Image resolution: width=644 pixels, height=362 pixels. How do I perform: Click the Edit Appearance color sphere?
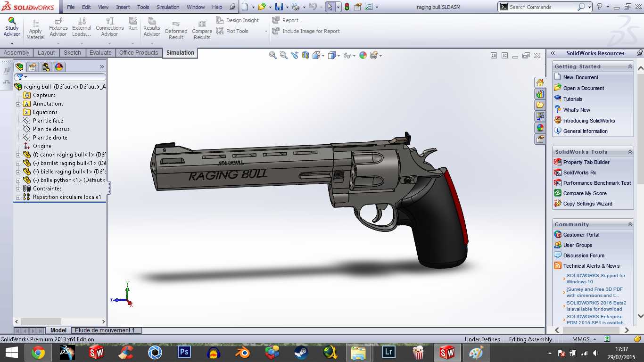[363, 55]
